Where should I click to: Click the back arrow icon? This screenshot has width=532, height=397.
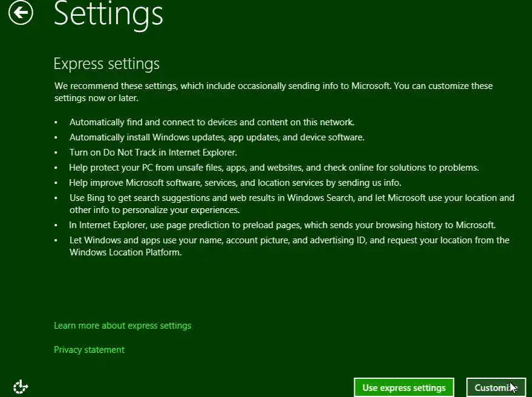[21, 13]
